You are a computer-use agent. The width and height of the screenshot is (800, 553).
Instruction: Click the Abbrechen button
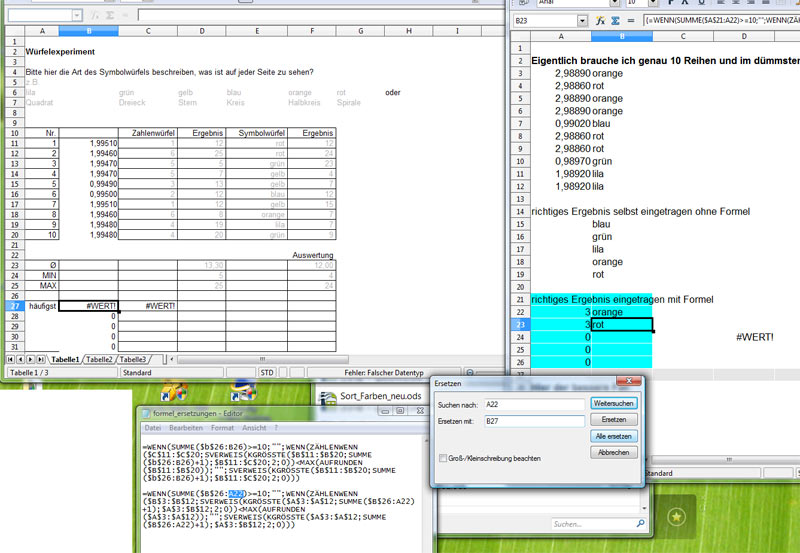(614, 452)
